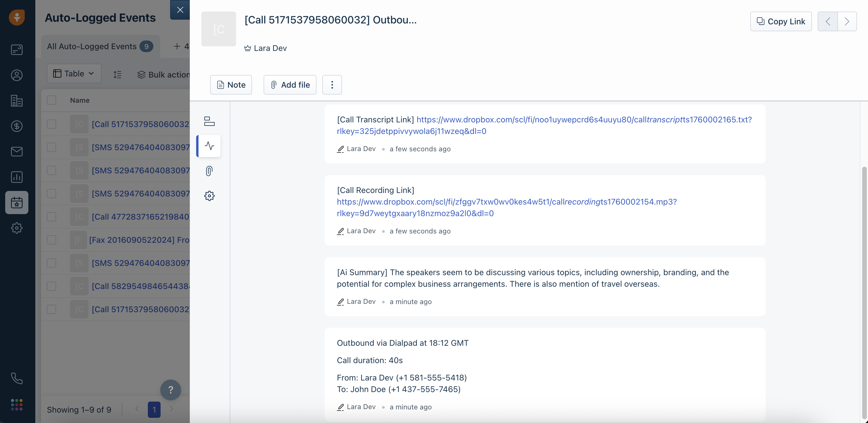
Task: Open the three-dot more actions menu
Action: coord(332,85)
